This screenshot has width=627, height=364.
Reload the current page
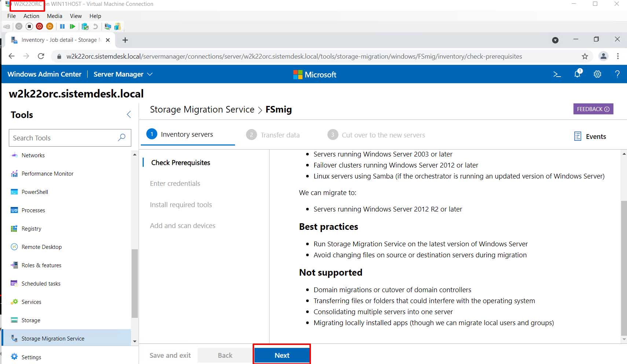41,56
